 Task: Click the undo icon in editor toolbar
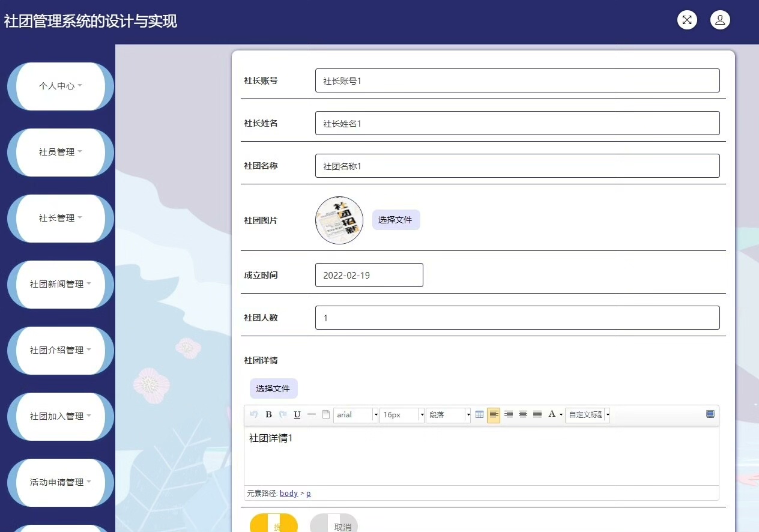pos(254,414)
